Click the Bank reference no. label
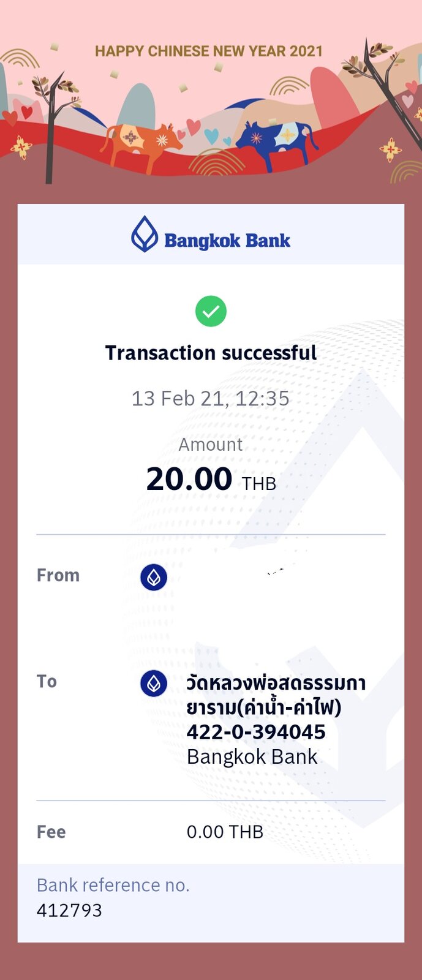The height and width of the screenshot is (980, 422). (113, 885)
